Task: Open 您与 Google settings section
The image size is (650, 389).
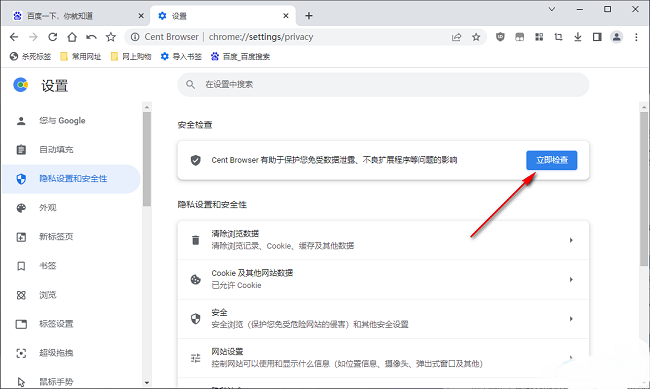Action: pyautogui.click(x=71, y=121)
